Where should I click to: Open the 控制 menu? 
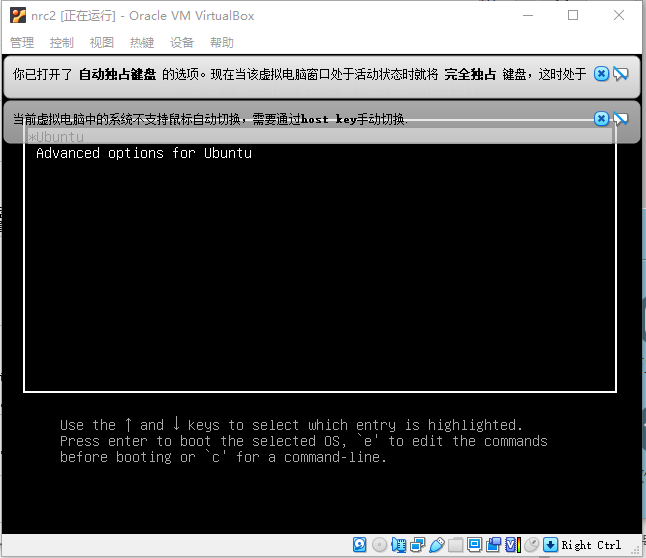[62, 42]
